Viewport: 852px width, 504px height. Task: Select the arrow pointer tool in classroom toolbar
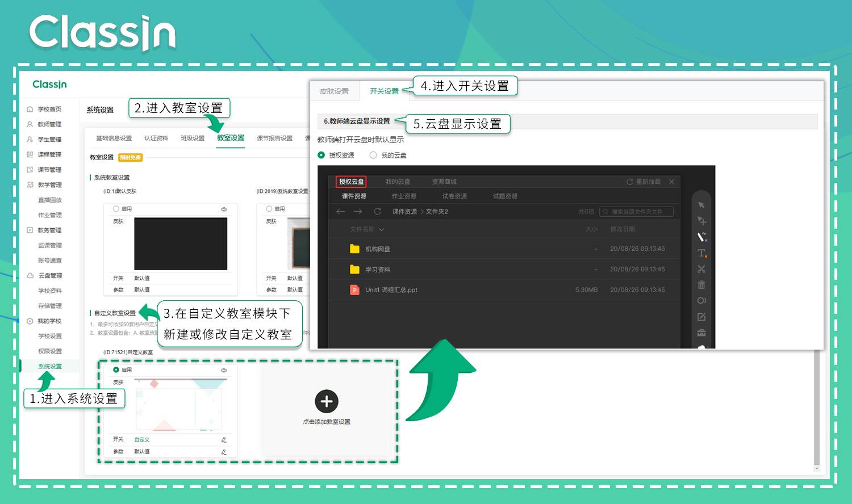pos(701,205)
